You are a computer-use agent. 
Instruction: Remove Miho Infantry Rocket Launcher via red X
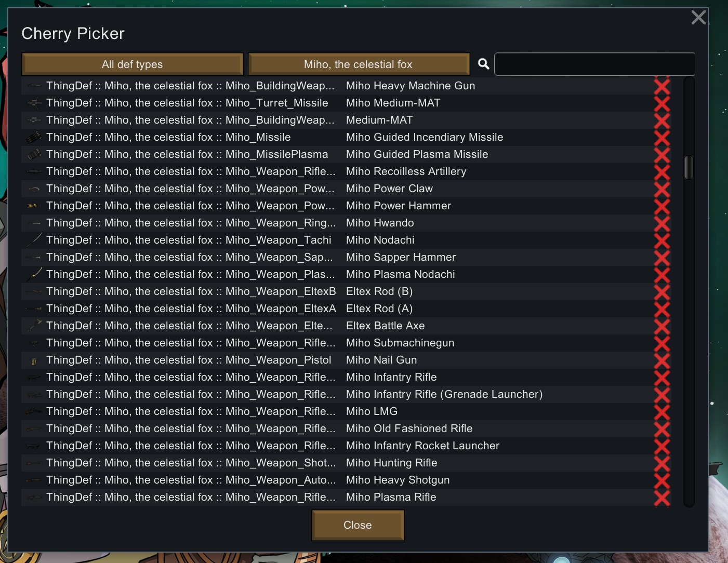[x=661, y=446]
